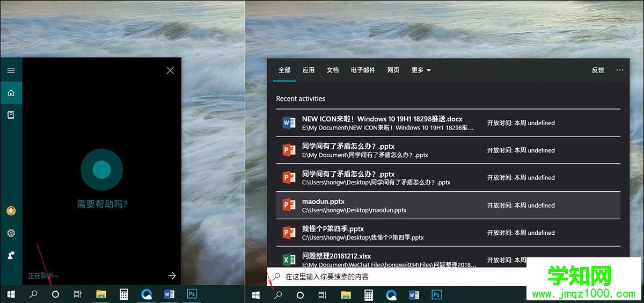Viewport: 644px width, 303px height.
Task: Open Word in right screenshot taskbar
Action: [414, 294]
